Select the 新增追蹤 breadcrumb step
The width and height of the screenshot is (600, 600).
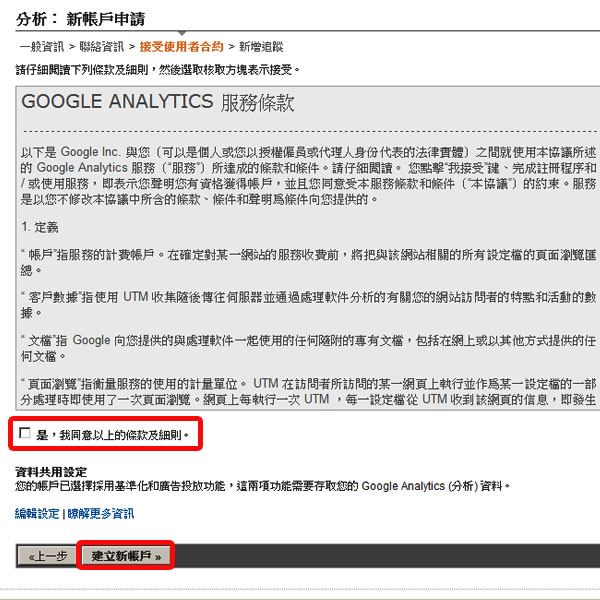tap(261, 47)
